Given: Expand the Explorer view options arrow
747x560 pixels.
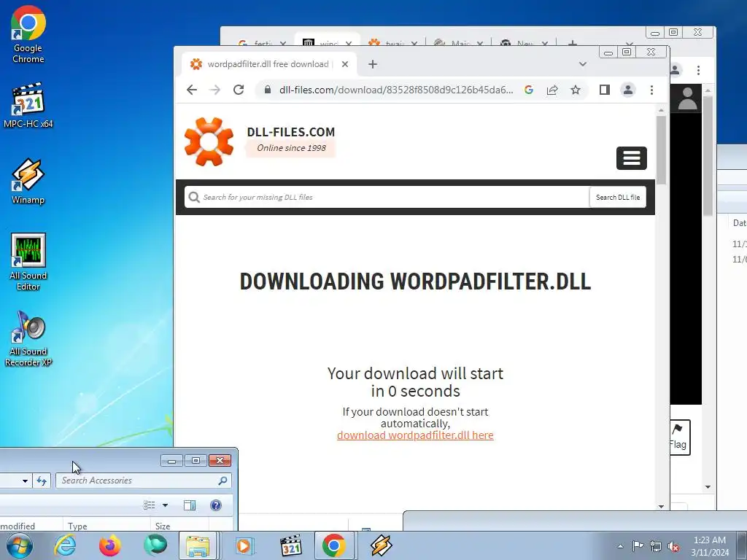Looking at the screenshot, I should [165, 505].
